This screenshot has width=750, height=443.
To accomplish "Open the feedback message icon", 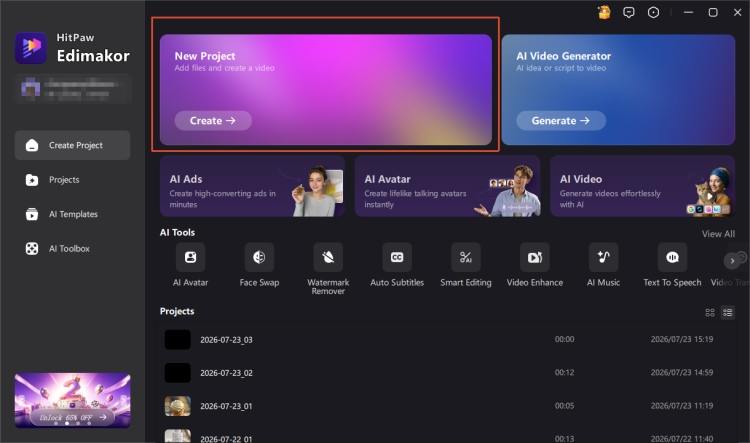I will point(629,12).
